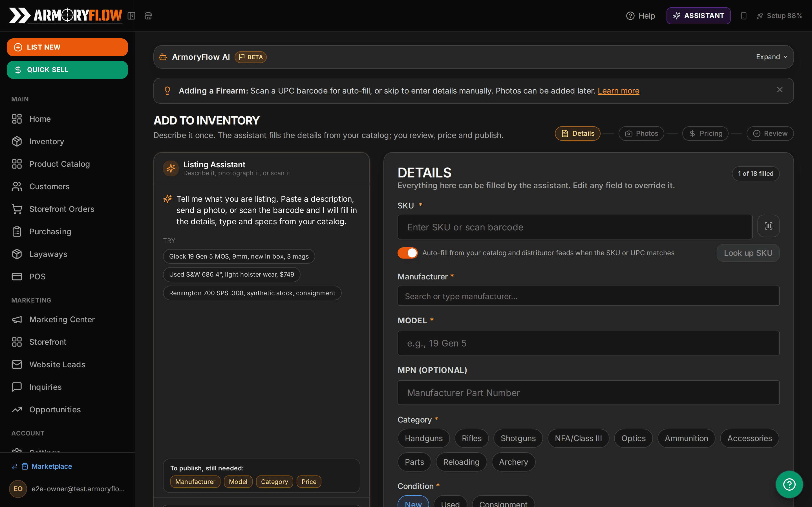The image size is (812, 507).
Task: Click the mobile device icon in header
Action: pyautogui.click(x=743, y=16)
